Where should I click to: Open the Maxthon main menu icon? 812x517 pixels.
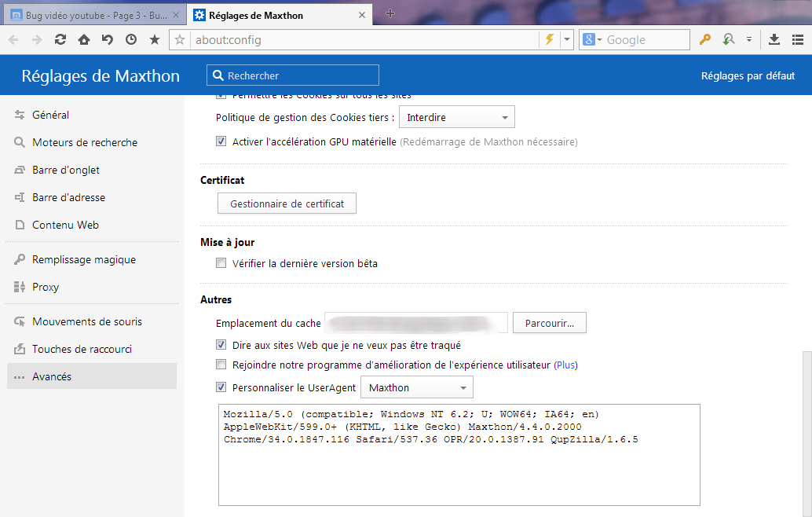click(x=798, y=39)
